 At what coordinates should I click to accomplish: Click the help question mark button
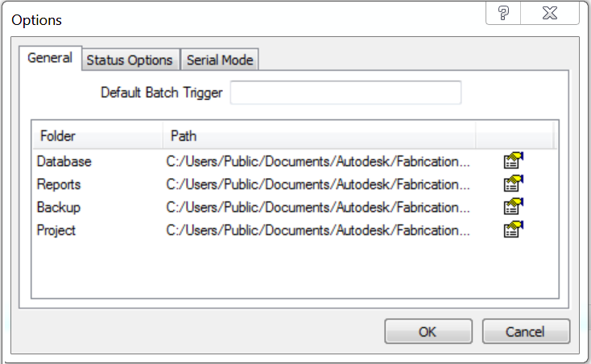(x=503, y=14)
